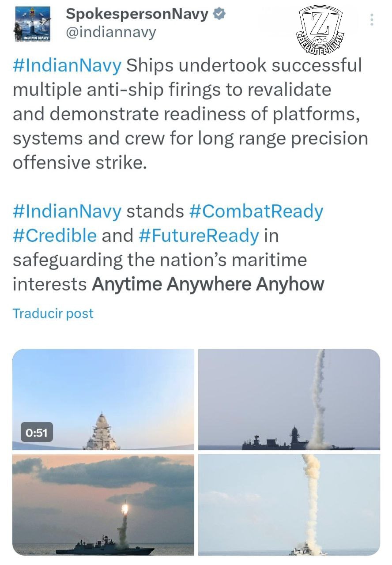
Task: Open the bottom-right smoke trail photo
Action: click(x=289, y=505)
